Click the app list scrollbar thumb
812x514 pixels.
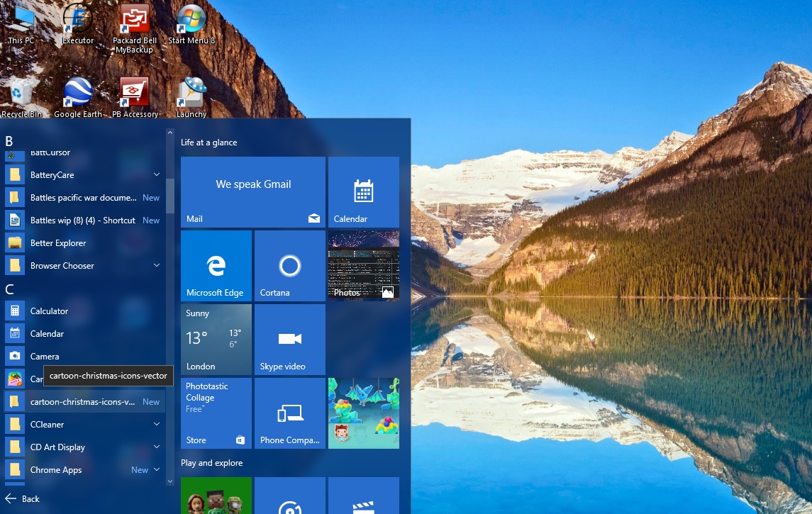pos(170,196)
